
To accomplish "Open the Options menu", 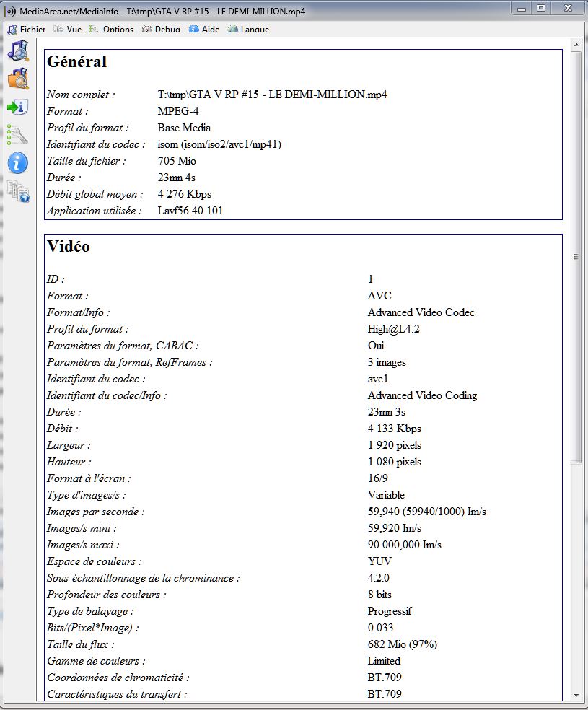I will point(111,30).
